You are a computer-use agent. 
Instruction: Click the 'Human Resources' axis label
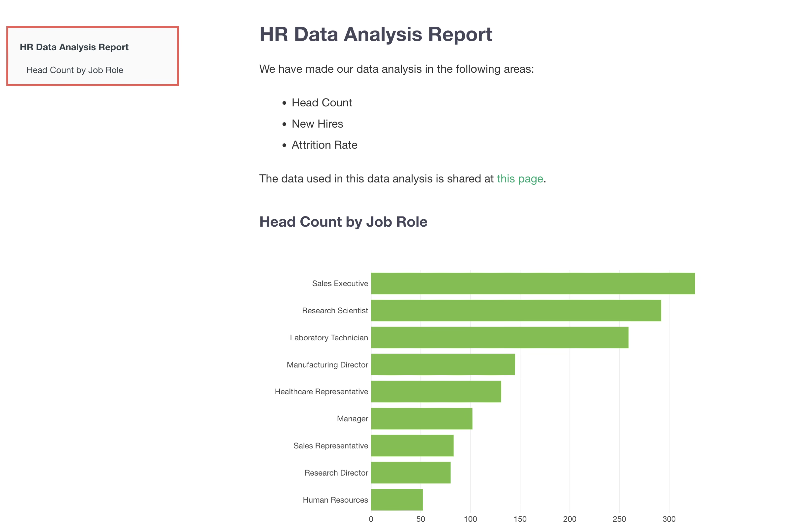pyautogui.click(x=335, y=500)
